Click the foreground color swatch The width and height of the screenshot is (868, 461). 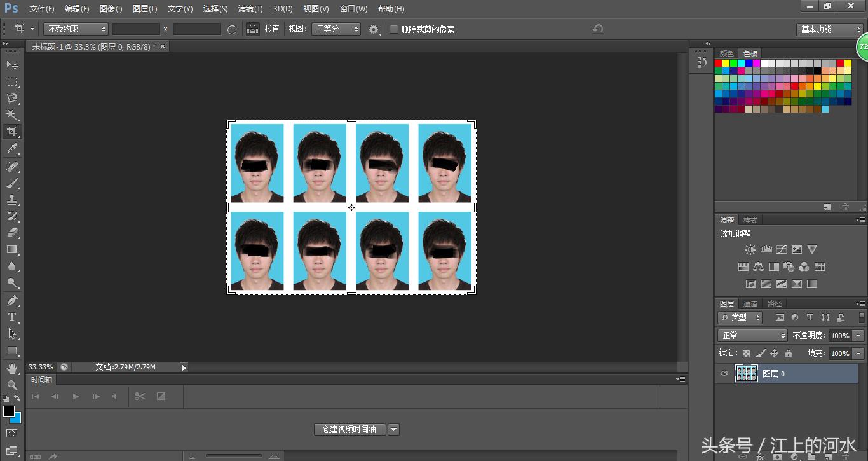[9, 411]
